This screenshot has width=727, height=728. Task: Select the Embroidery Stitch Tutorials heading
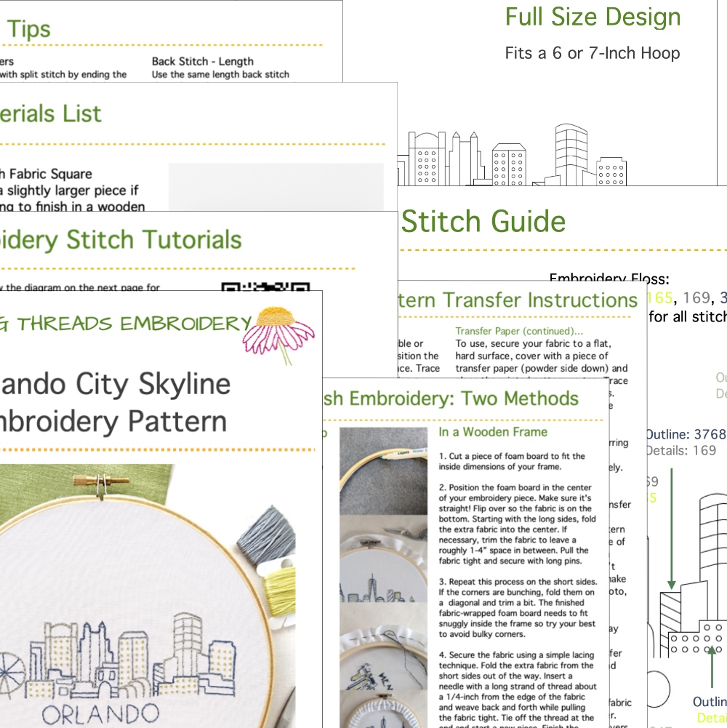pyautogui.click(x=121, y=240)
